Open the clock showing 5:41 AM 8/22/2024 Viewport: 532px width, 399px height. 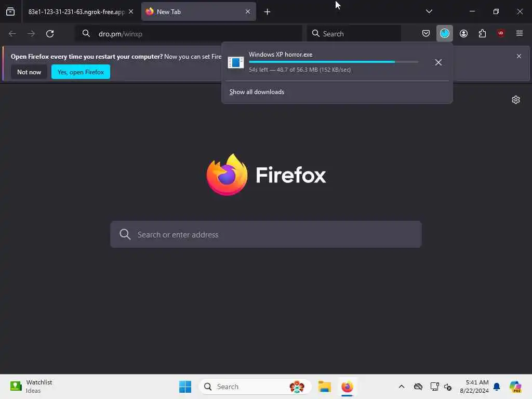click(x=474, y=387)
